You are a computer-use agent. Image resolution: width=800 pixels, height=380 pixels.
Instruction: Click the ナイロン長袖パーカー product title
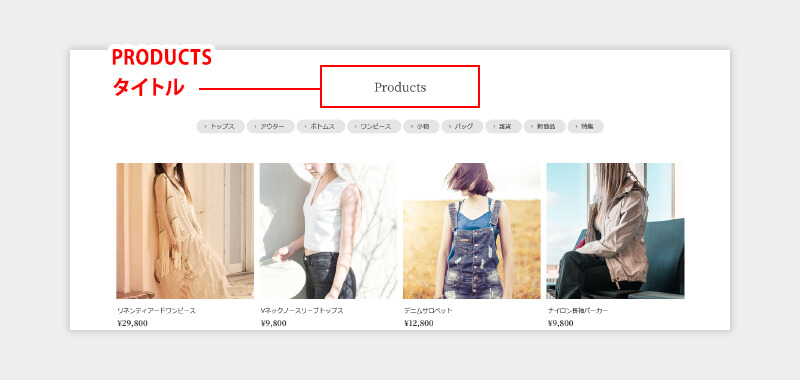(578, 311)
